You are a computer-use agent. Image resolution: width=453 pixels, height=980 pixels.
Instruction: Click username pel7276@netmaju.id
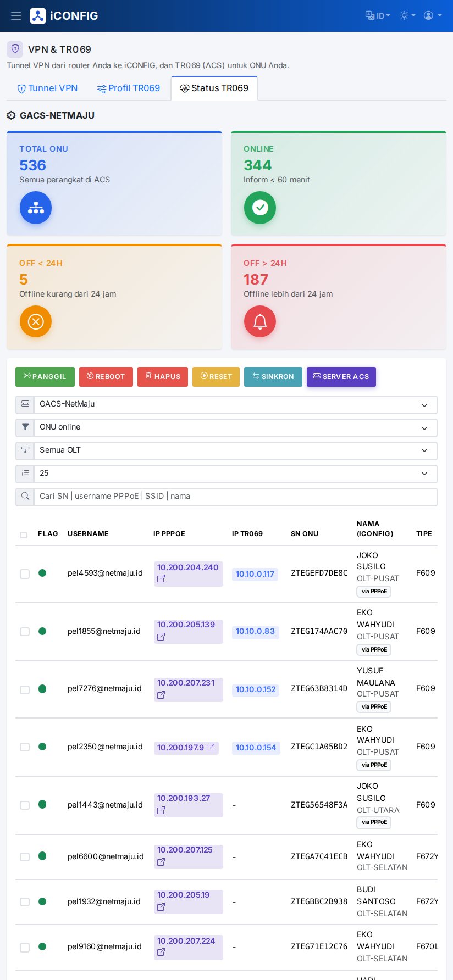[x=104, y=688]
